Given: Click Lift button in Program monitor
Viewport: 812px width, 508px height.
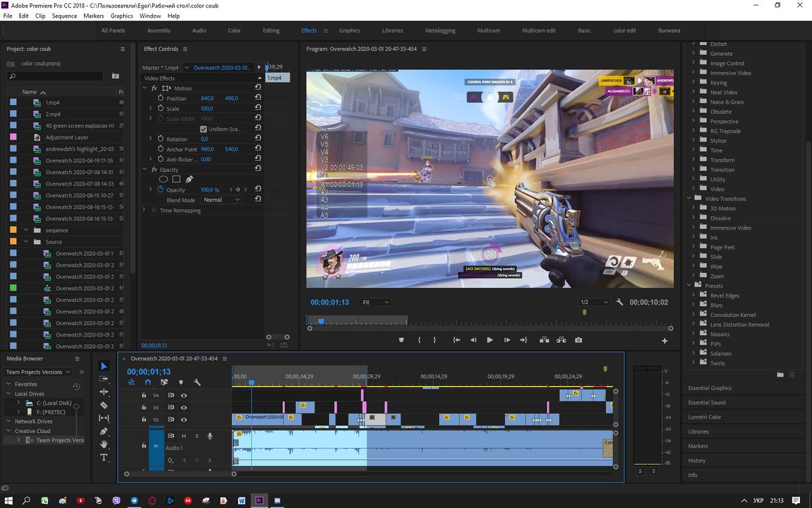Looking at the screenshot, I should (544, 340).
